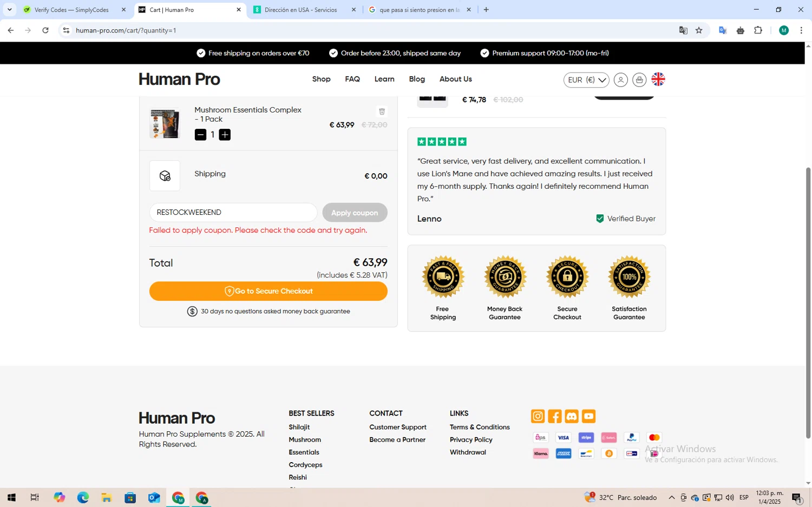Open File Explorer from the taskbar

(107, 498)
